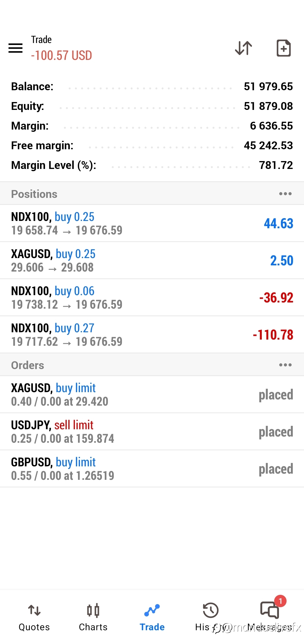Expand Orders three-dot options
Viewport: 304px width, 644px height.
pos(285,365)
